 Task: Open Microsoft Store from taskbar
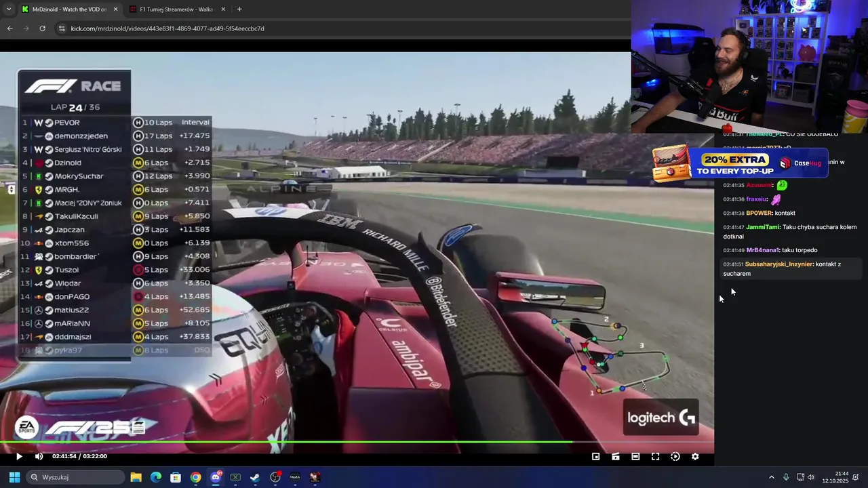[x=176, y=477]
